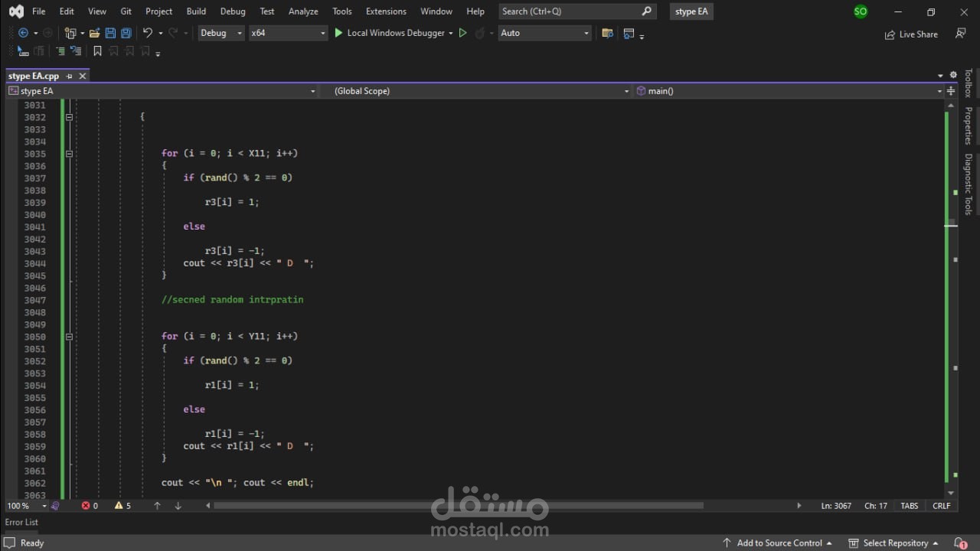Open the main() member dropdown

click(x=789, y=91)
